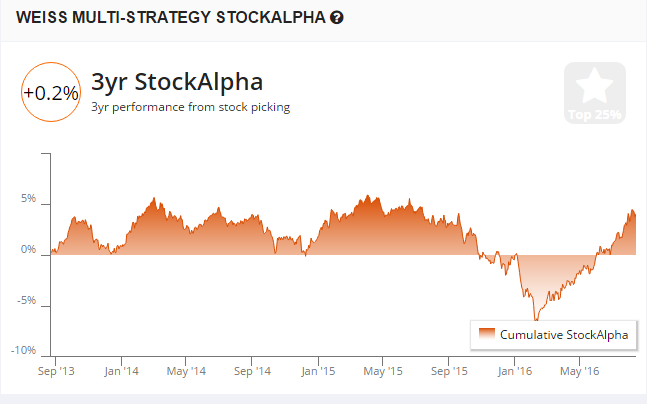
Task: Click the Jan '14 x-axis label
Action: pos(122,371)
